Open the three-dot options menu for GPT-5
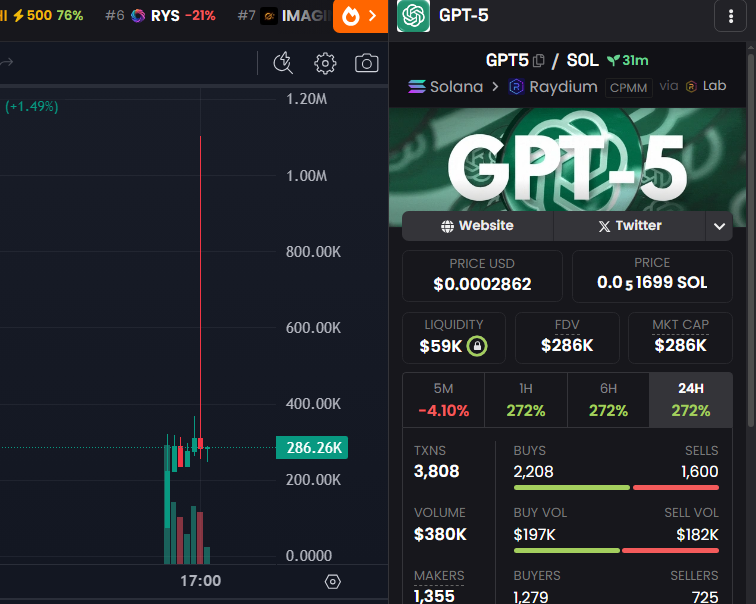Screen dimensions: 756x604 730,16
